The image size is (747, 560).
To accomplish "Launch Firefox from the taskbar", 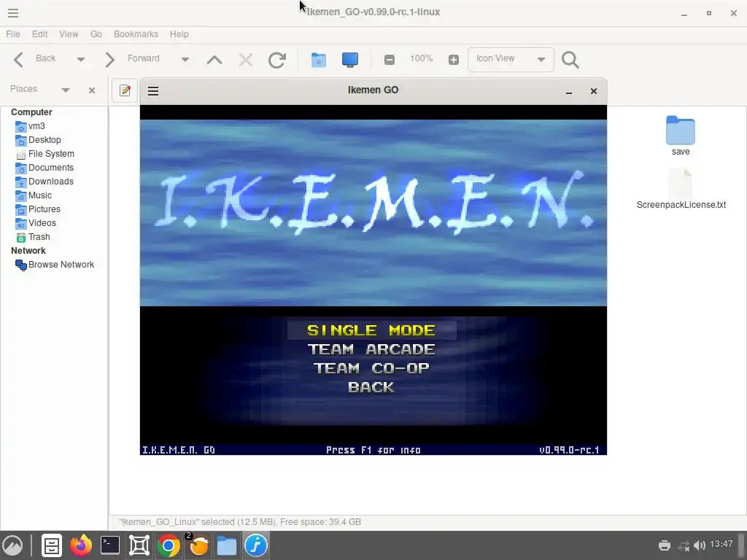I will click(80, 545).
